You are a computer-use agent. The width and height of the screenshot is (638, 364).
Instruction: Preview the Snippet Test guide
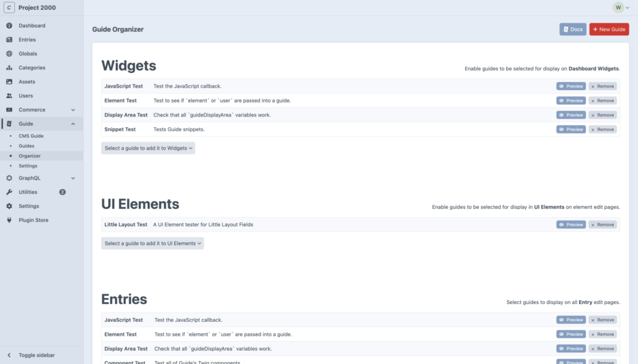[x=571, y=129]
